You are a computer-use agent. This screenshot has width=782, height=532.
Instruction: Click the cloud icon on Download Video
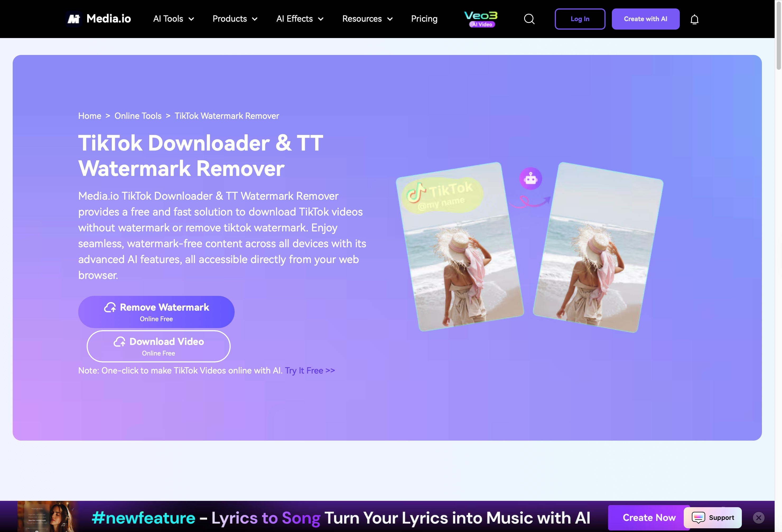(119, 342)
